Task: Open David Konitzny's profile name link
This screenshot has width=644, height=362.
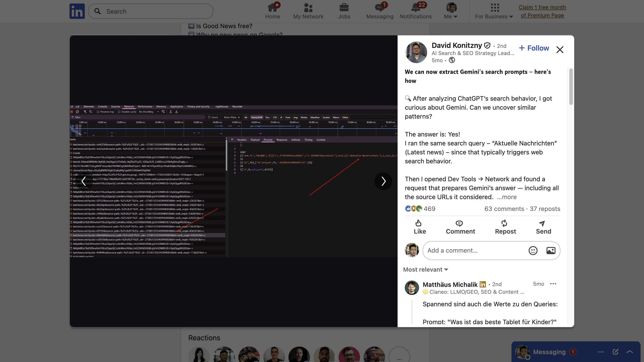Action: [x=456, y=45]
